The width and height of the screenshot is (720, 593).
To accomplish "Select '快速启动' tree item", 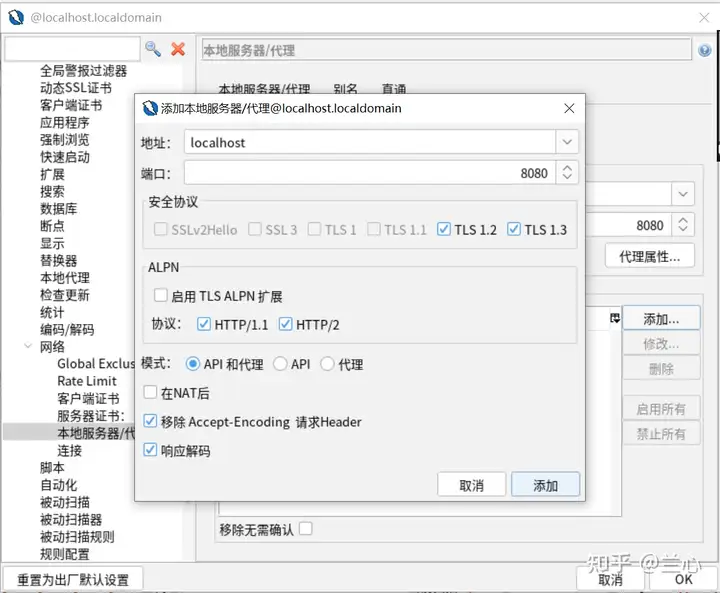I will click(65, 157).
